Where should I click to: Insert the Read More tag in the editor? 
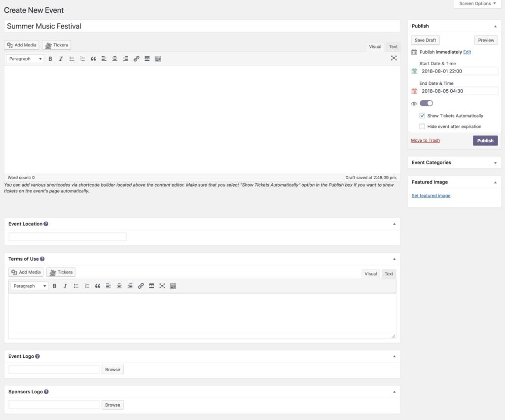pos(147,59)
